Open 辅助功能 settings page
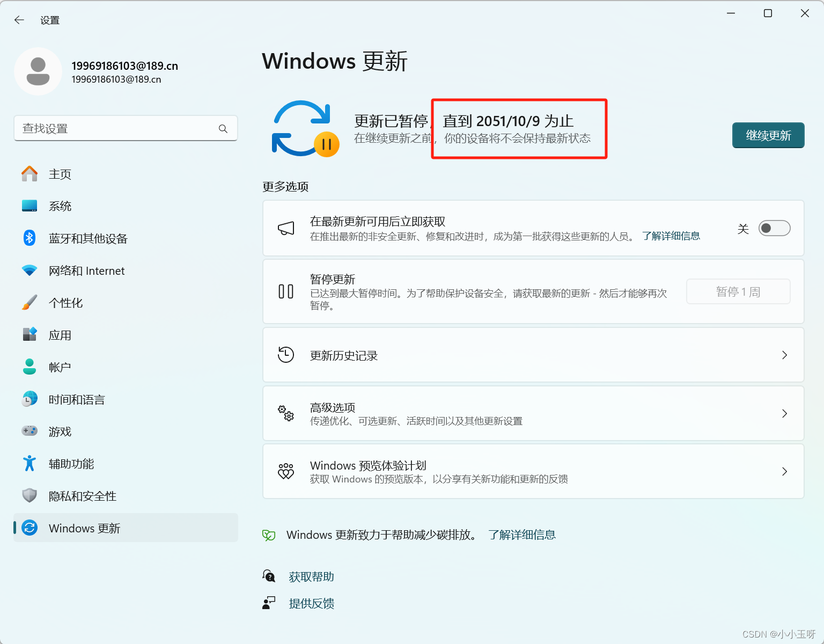Screen dimensions: 824x644 [126, 464]
